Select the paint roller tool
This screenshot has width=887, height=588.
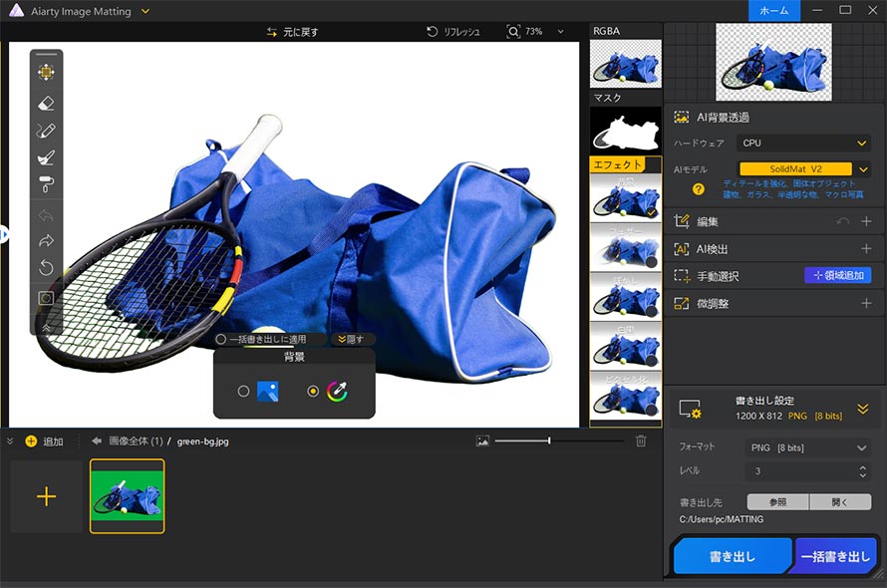click(x=46, y=184)
